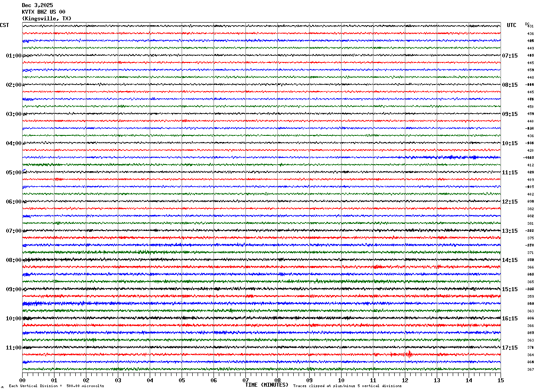Screen dimensions: 536x392
Task: Click the minute tick label '01'
Action: coord(54,380)
